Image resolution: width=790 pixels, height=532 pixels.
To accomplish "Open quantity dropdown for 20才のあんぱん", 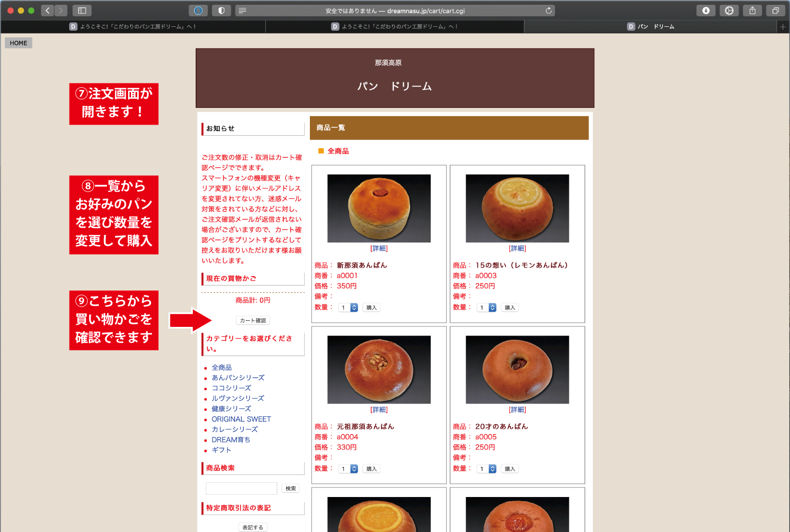I will click(x=487, y=469).
